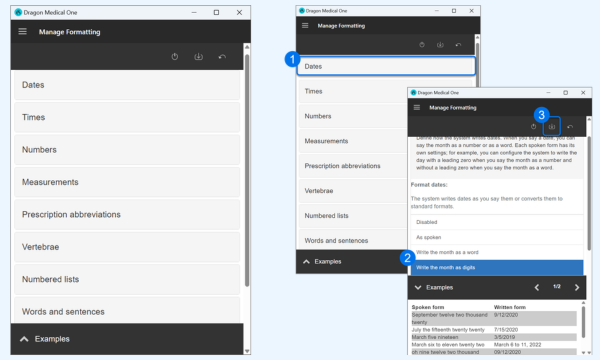600x360 pixels.
Task: Click power-symbol icon in middle background window
Action: click(x=422, y=45)
